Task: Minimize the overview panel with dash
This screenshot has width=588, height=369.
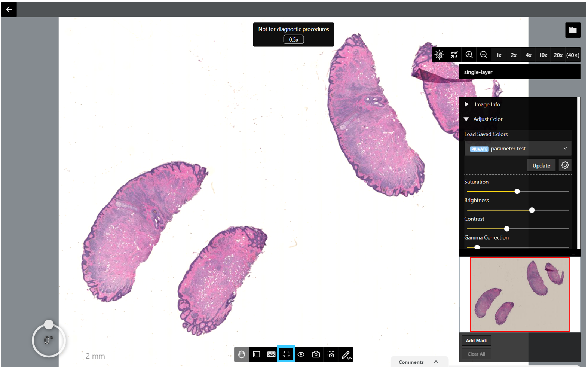Action: tap(573, 254)
